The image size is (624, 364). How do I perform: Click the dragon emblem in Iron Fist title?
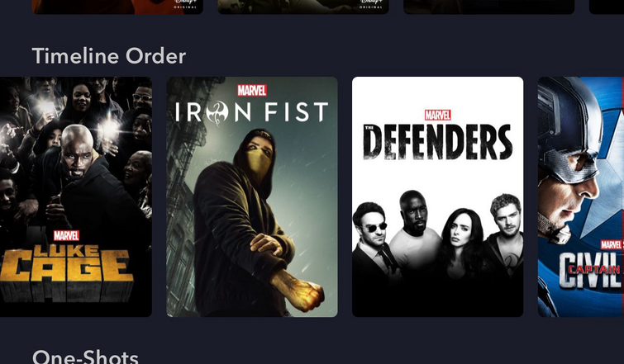217,112
